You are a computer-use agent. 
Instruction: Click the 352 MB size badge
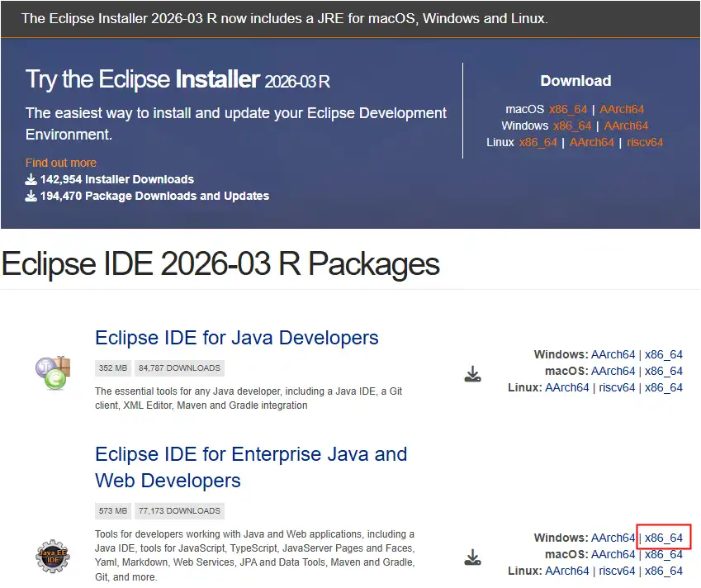(113, 368)
